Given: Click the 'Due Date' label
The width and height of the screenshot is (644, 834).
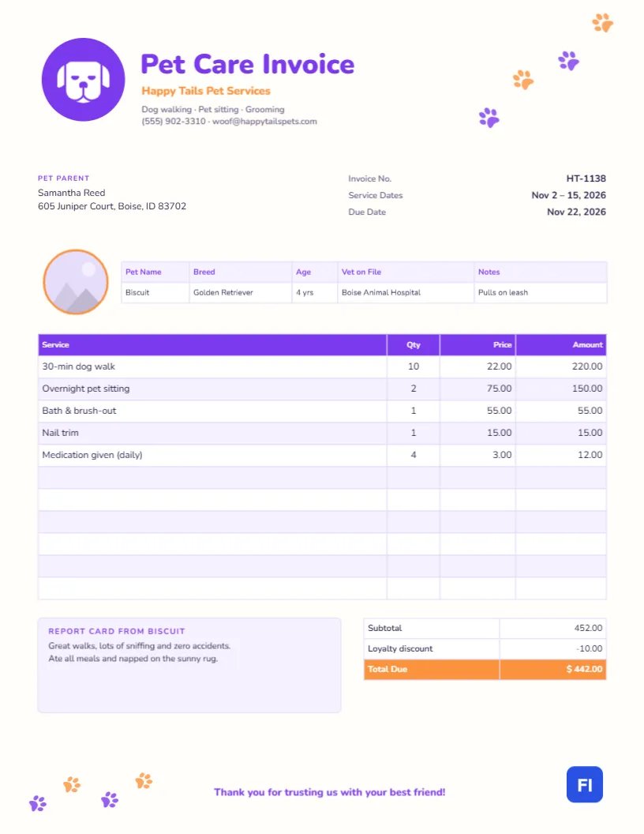Looking at the screenshot, I should point(367,212).
